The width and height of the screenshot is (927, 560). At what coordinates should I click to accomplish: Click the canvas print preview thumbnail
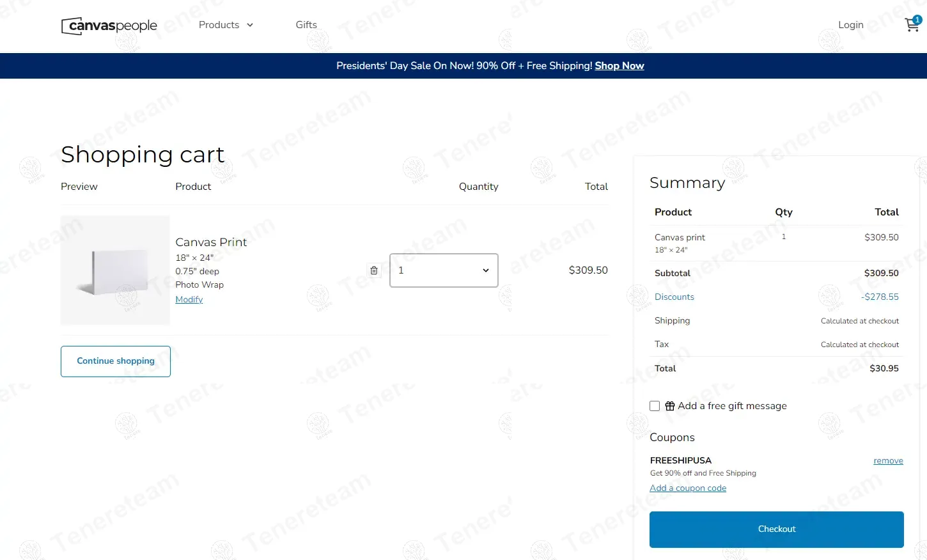pos(115,270)
